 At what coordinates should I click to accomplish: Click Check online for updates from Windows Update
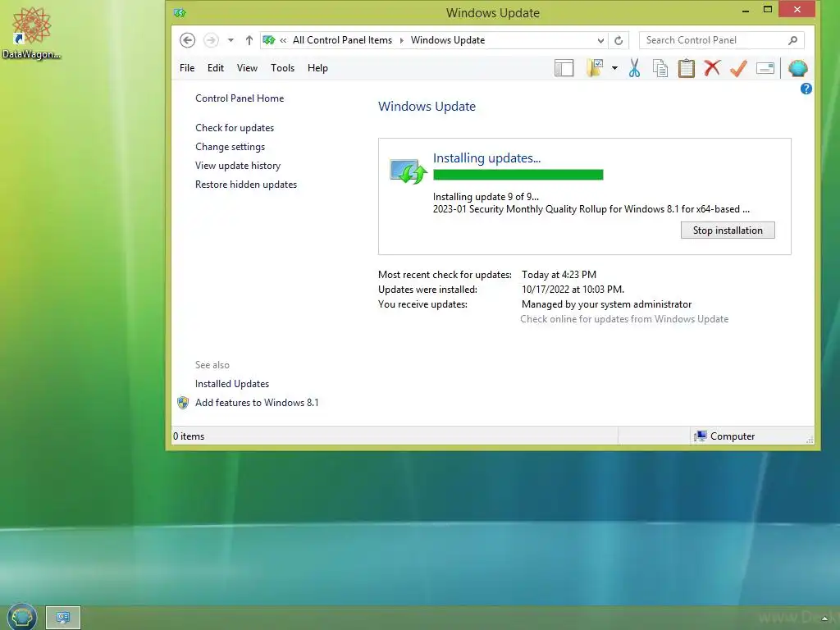pyautogui.click(x=624, y=319)
